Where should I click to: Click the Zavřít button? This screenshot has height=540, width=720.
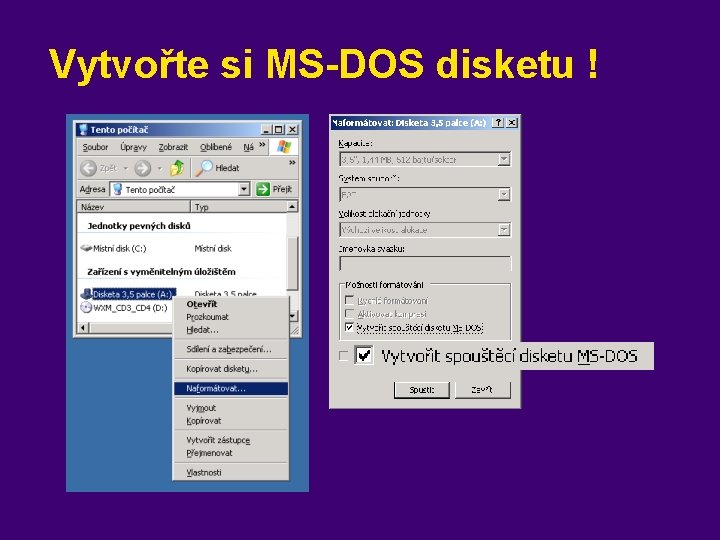click(x=482, y=390)
